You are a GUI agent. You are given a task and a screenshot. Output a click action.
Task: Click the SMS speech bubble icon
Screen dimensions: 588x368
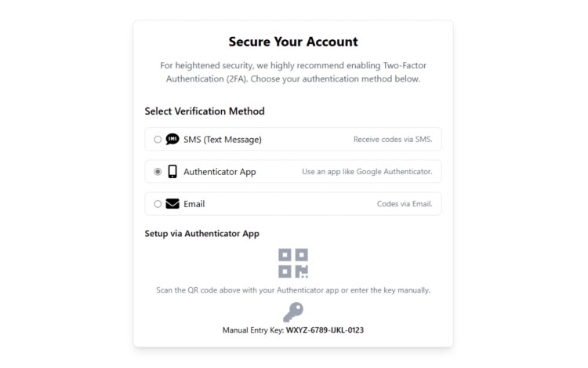tap(172, 139)
